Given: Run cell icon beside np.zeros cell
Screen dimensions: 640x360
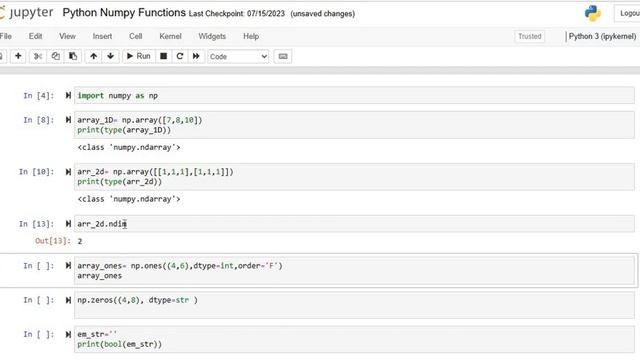Looking at the screenshot, I should tap(68, 300).
